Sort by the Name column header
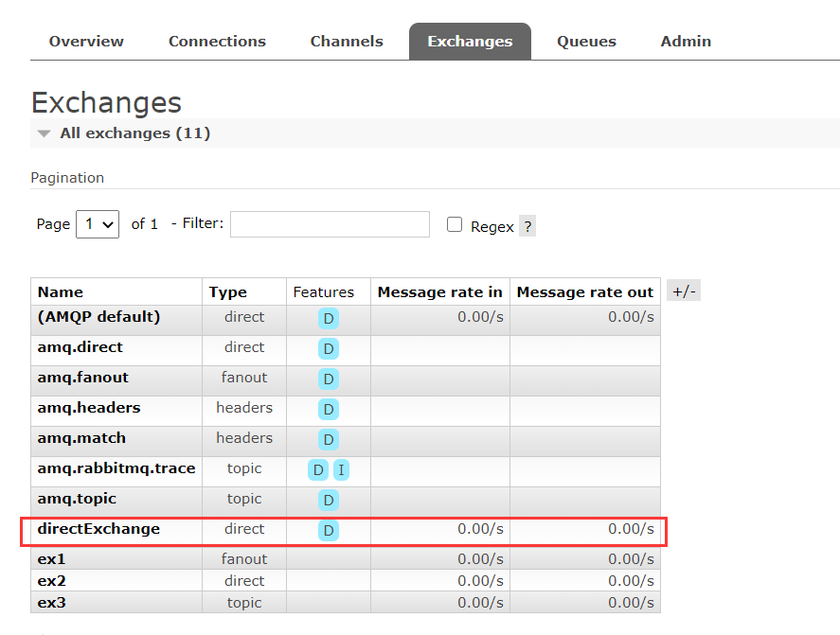 pyautogui.click(x=60, y=292)
